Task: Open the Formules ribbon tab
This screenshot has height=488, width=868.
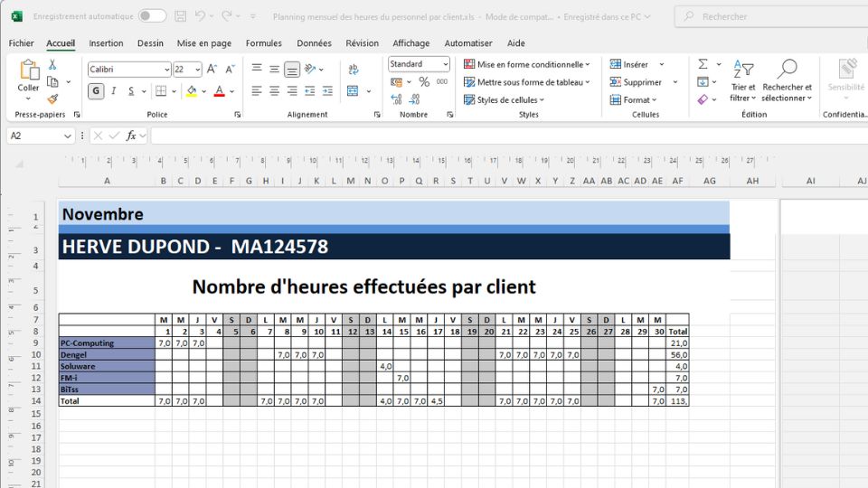Action: (x=263, y=43)
